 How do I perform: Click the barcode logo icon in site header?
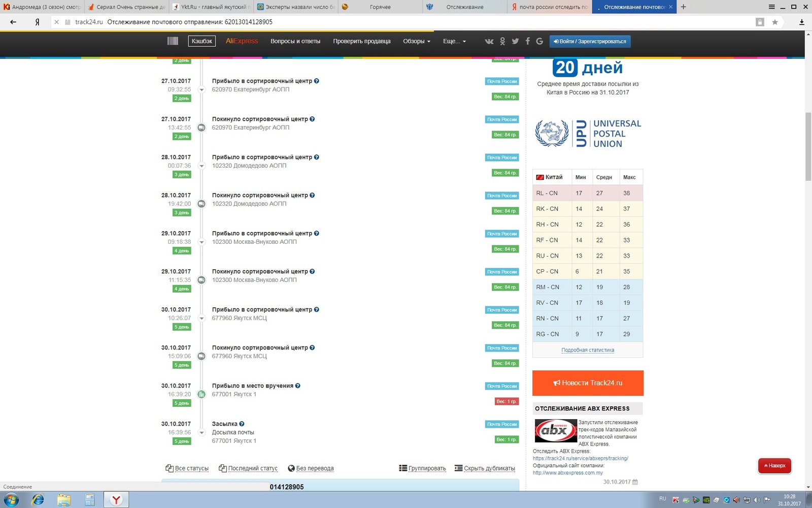[x=173, y=41]
